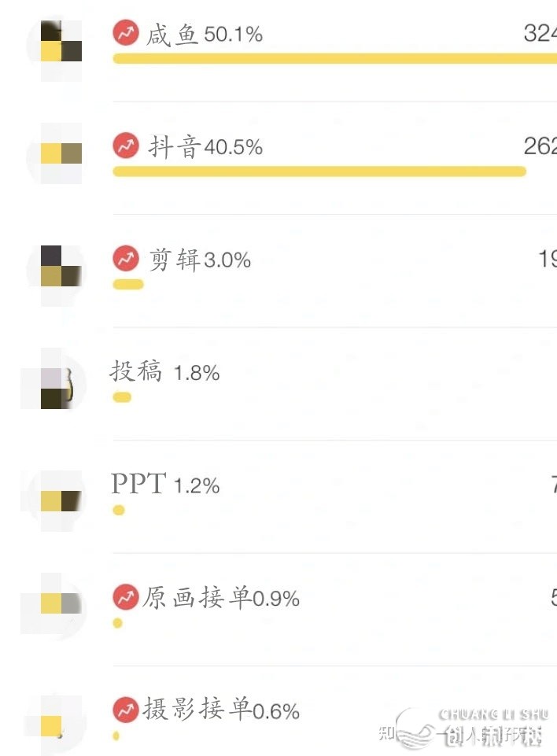
Task: Click the red trending icon beside 咸鱼
Action: [126, 32]
